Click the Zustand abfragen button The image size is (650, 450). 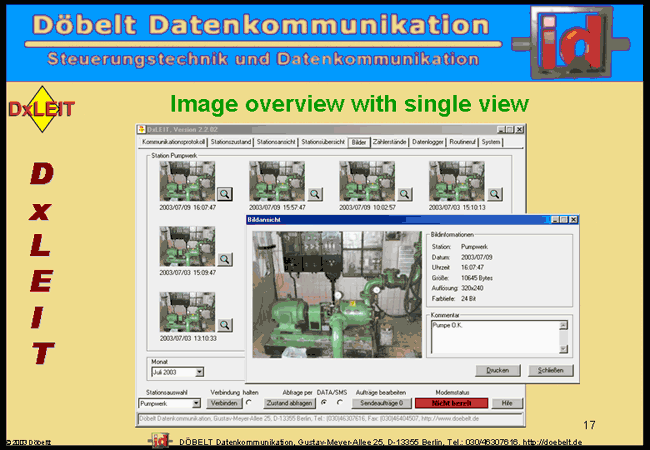pos(289,403)
